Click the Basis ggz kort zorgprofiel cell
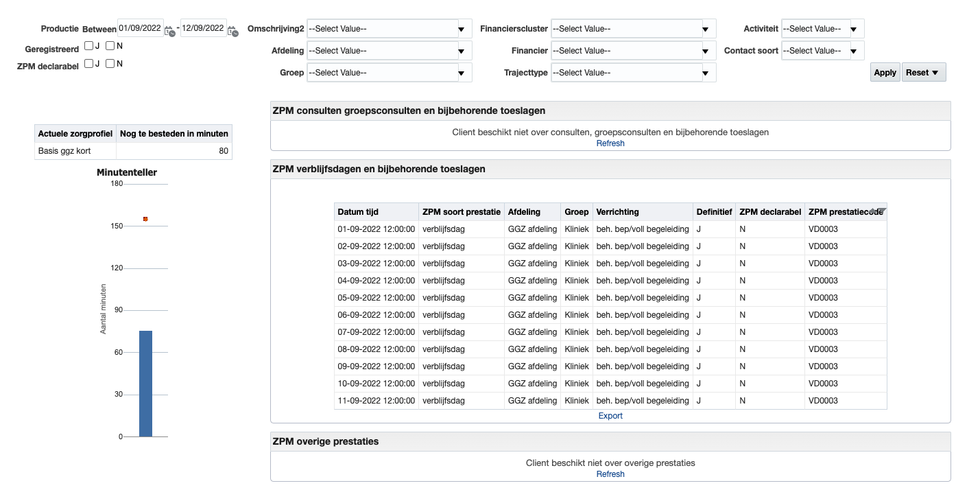This screenshot has height=490, width=980. click(x=75, y=151)
